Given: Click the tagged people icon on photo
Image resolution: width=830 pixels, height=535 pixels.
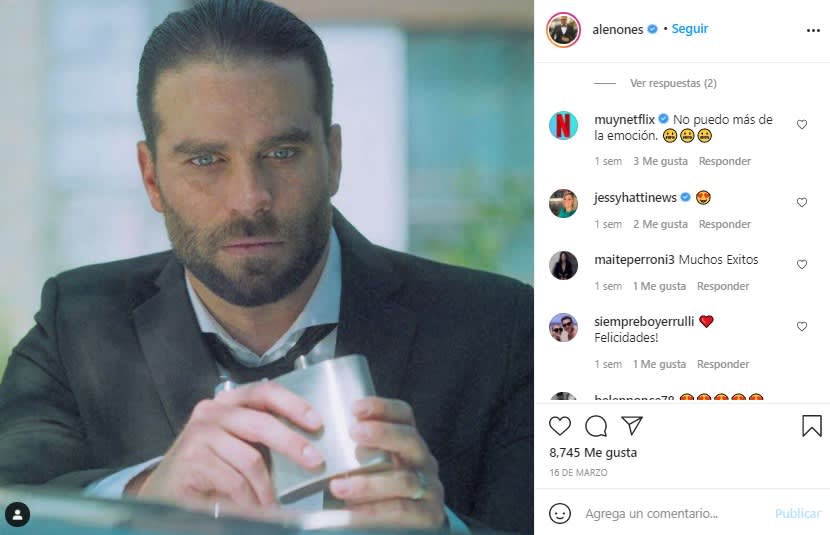Looking at the screenshot, I should tap(17, 514).
